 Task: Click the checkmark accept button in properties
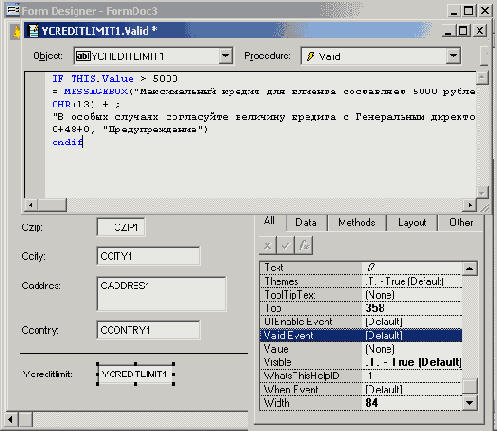(286, 246)
